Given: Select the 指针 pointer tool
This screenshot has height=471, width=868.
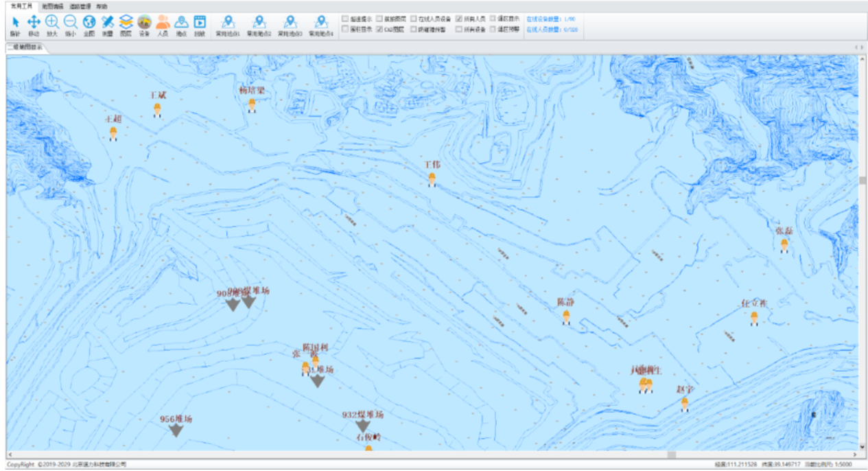Looking at the screenshot, I should click(x=15, y=25).
